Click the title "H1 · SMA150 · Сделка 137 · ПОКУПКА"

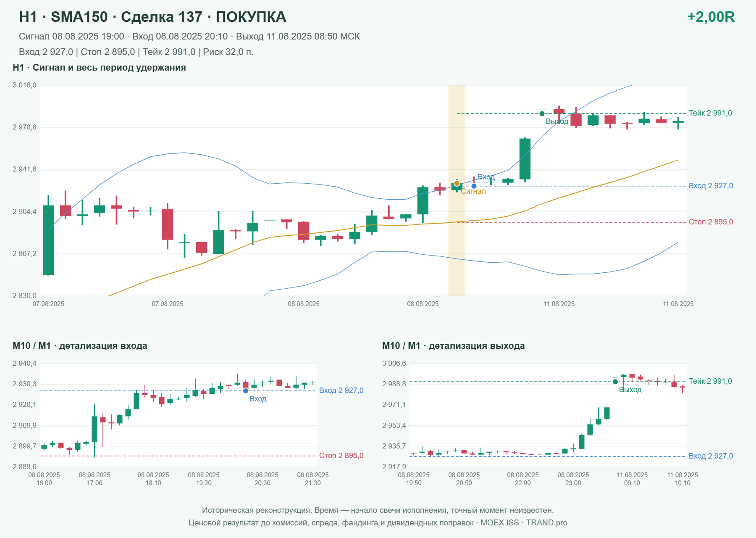(152, 17)
